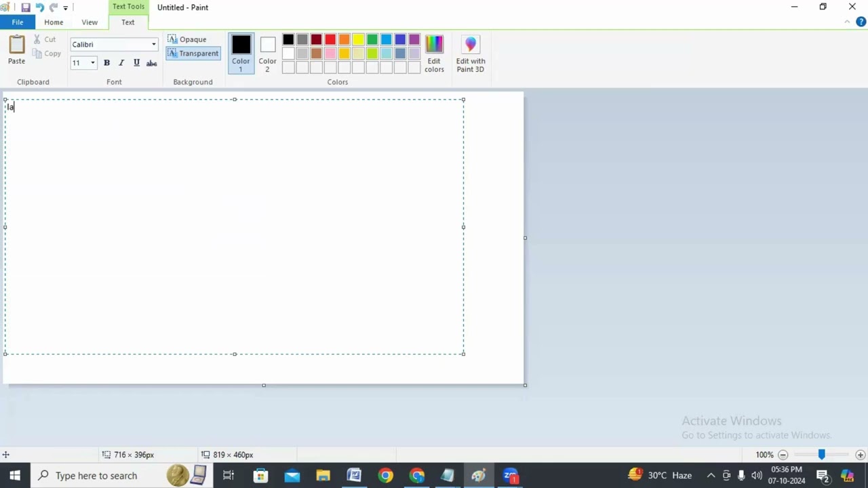Click the weather 30°C Haze widget
Screen dimensions: 868x488
(x=660, y=476)
